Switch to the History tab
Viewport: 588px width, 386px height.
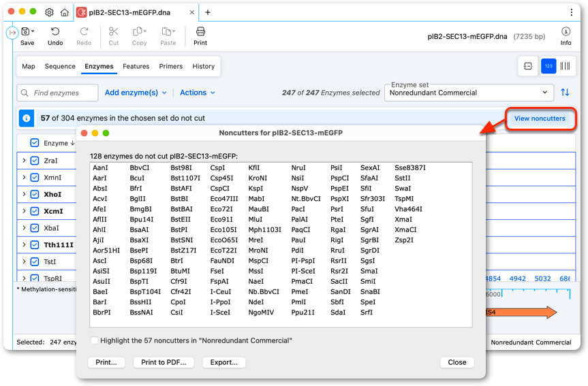[204, 66]
